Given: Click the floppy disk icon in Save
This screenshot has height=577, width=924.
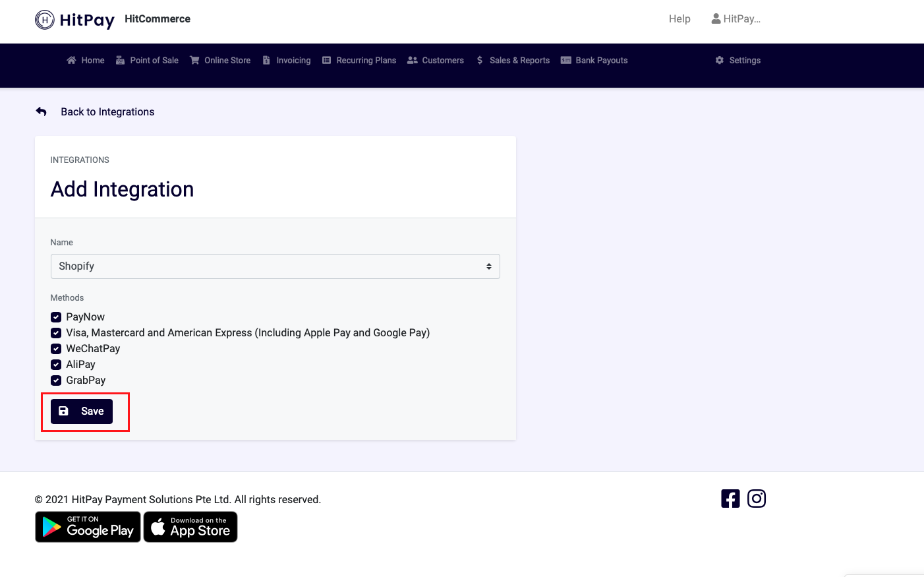Looking at the screenshot, I should pos(64,411).
